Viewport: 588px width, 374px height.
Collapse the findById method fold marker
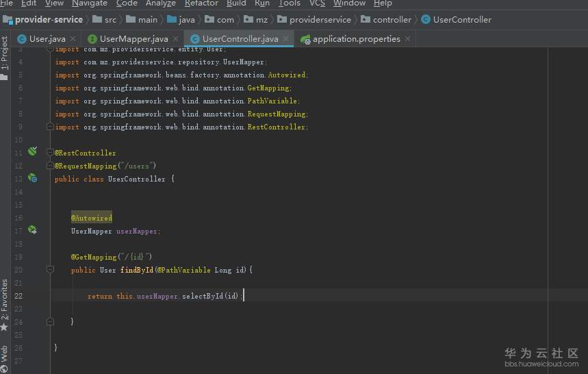[x=50, y=270]
